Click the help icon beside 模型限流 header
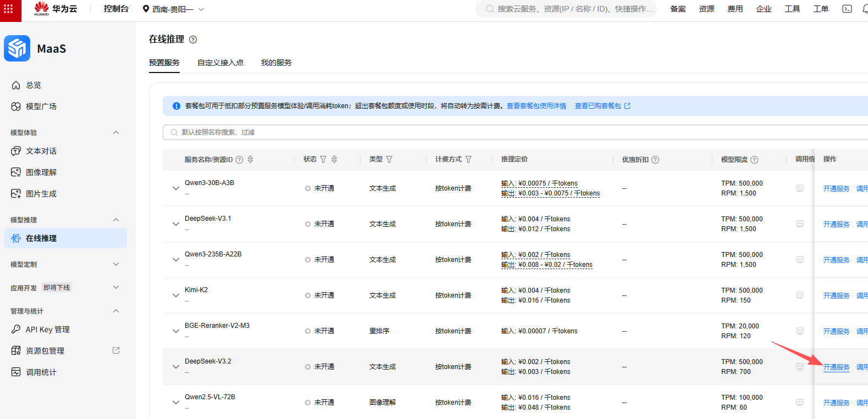Image resolution: width=868 pixels, height=419 pixels. coord(754,160)
